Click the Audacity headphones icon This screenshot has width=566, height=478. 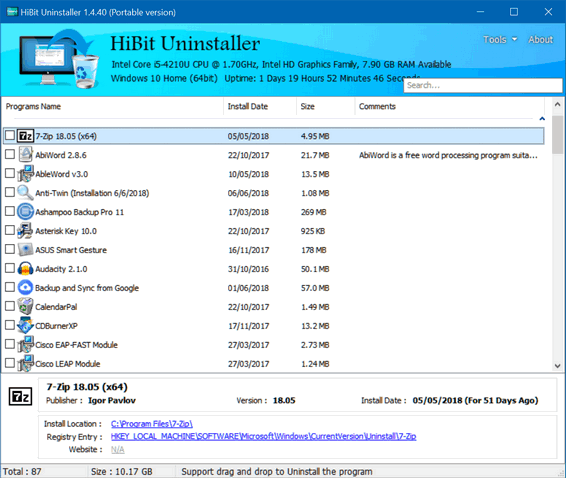(x=25, y=269)
